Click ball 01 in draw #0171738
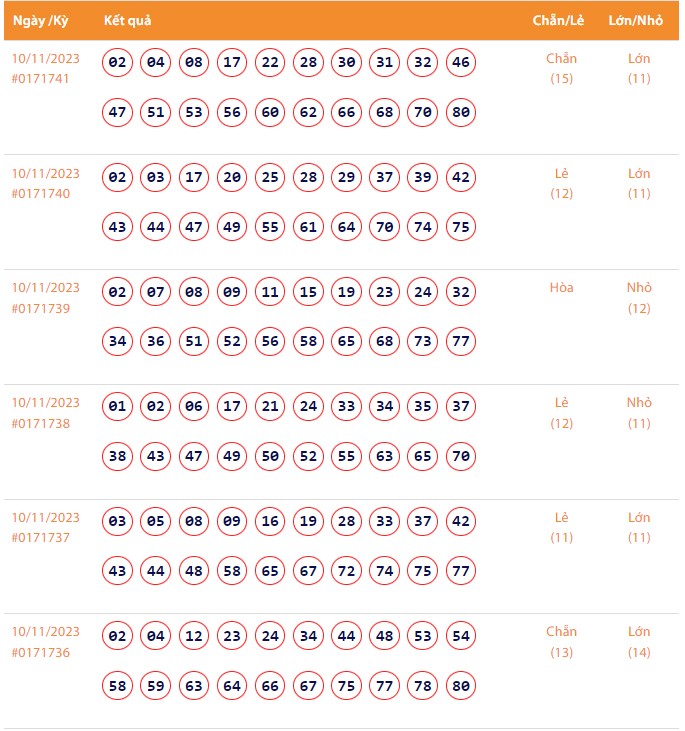Screen dimensions: 685x731 118,407
